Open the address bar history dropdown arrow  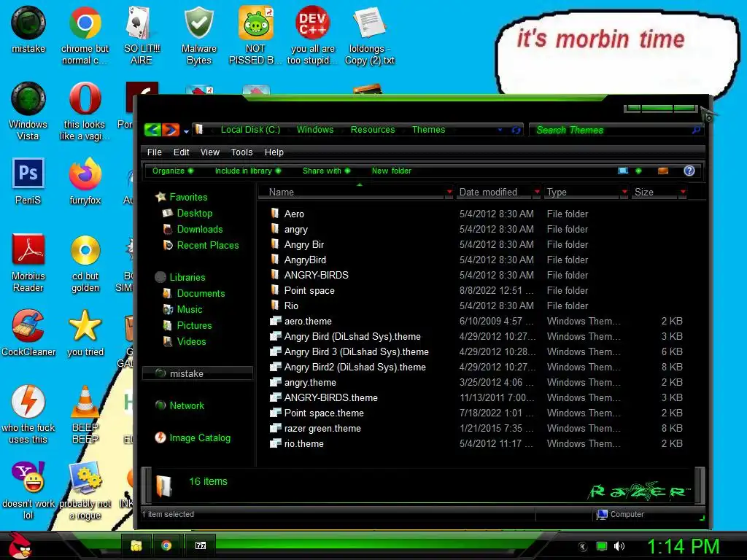tap(500, 130)
